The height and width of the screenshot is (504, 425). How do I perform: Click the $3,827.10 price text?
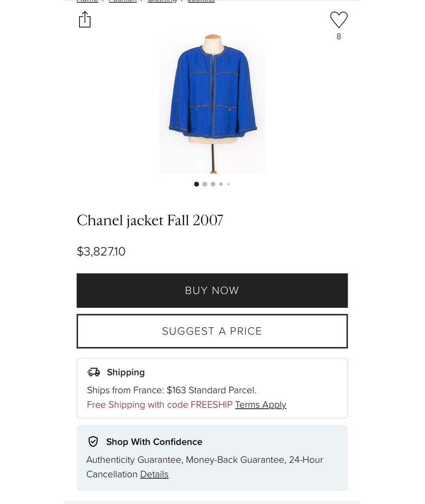[x=101, y=251]
